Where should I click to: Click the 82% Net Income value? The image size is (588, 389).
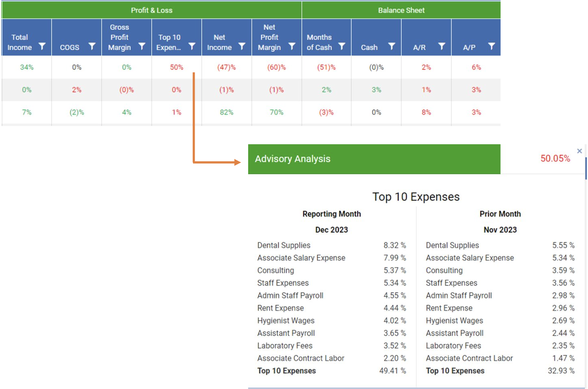(x=226, y=112)
